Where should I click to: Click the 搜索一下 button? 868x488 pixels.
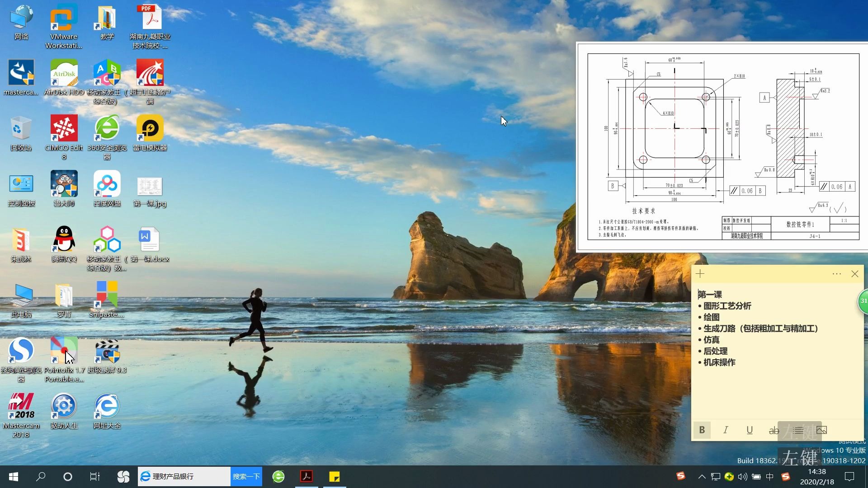[x=246, y=477]
